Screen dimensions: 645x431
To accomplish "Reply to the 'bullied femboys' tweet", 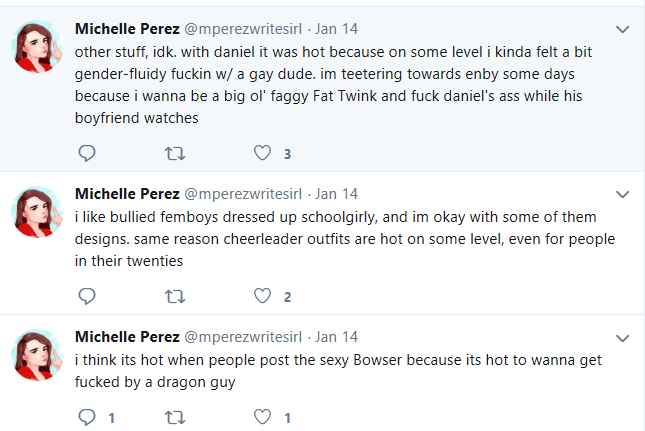I will 87,296.
